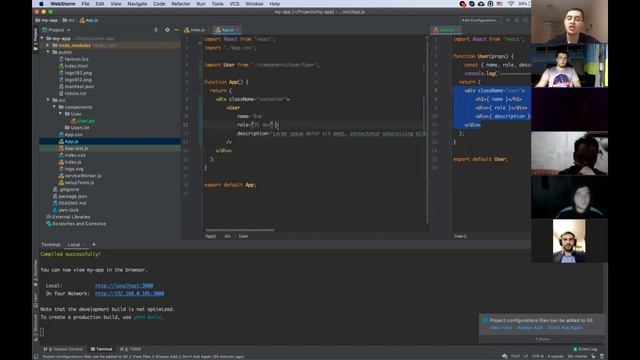This screenshot has width=640, height=360.
Task: Click the User breadcrumb in App.js editor
Action: 243,236
